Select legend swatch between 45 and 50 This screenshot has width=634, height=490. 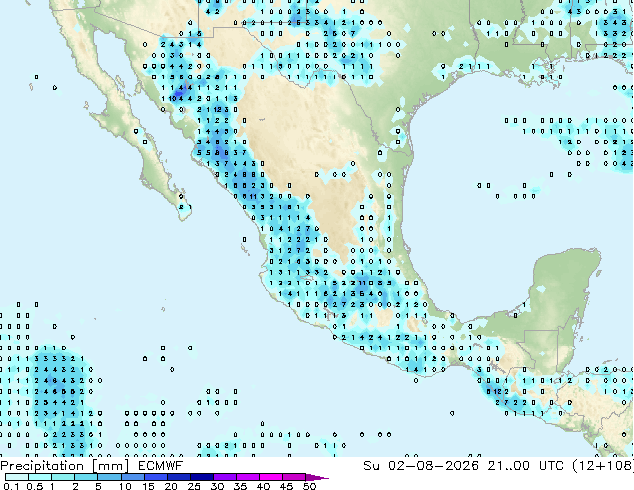tap(294, 477)
